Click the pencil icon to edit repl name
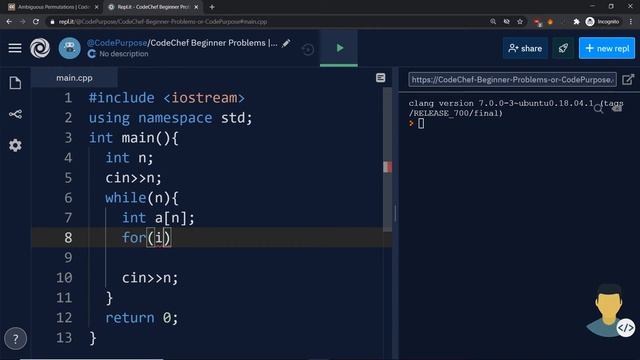Image resolution: width=640 pixels, height=360 pixels. pyautogui.click(x=287, y=43)
